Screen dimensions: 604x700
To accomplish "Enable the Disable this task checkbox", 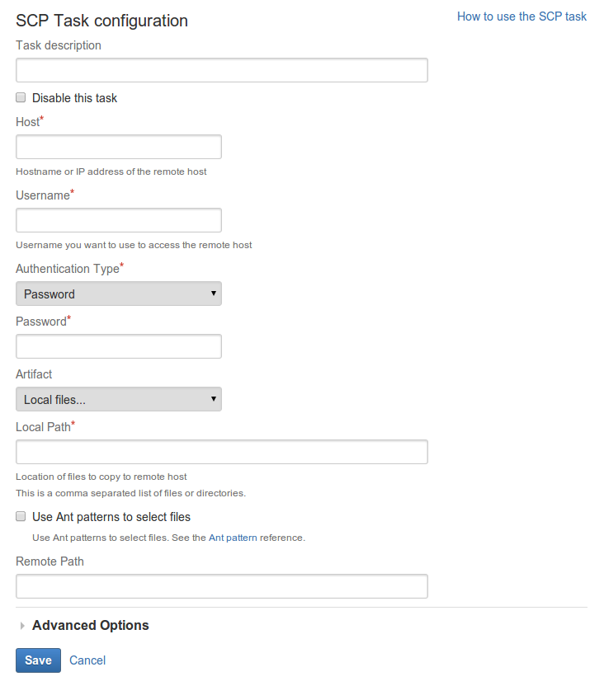I will 21,97.
